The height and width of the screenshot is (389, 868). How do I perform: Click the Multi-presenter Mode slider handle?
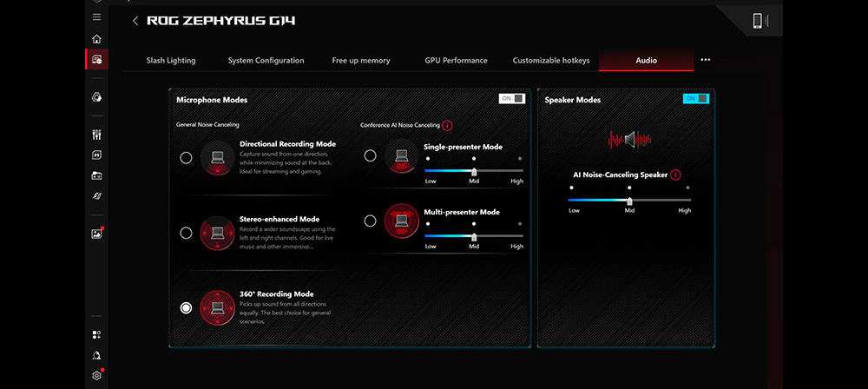pyautogui.click(x=474, y=237)
